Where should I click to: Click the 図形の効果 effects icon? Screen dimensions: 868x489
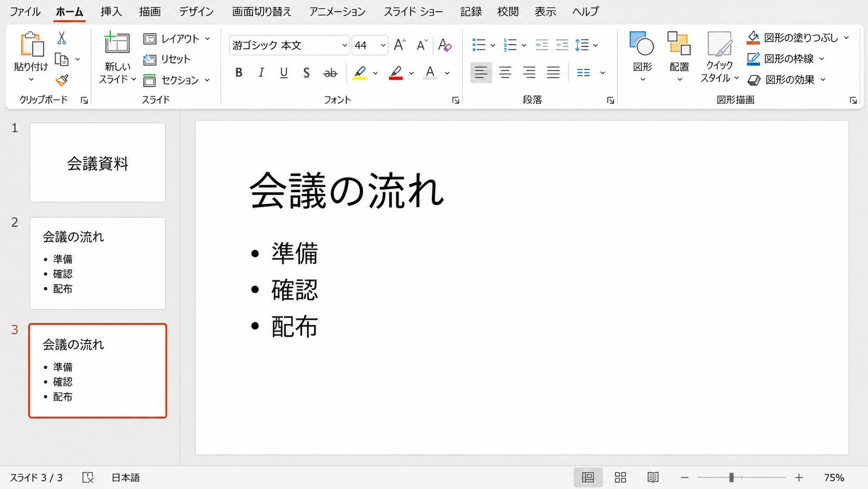pos(754,80)
